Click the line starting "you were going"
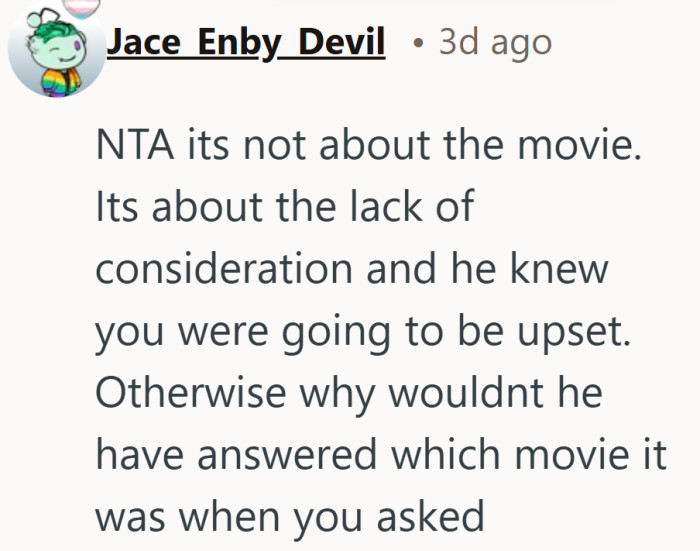Viewport: 700px width, 551px height. pos(364,332)
